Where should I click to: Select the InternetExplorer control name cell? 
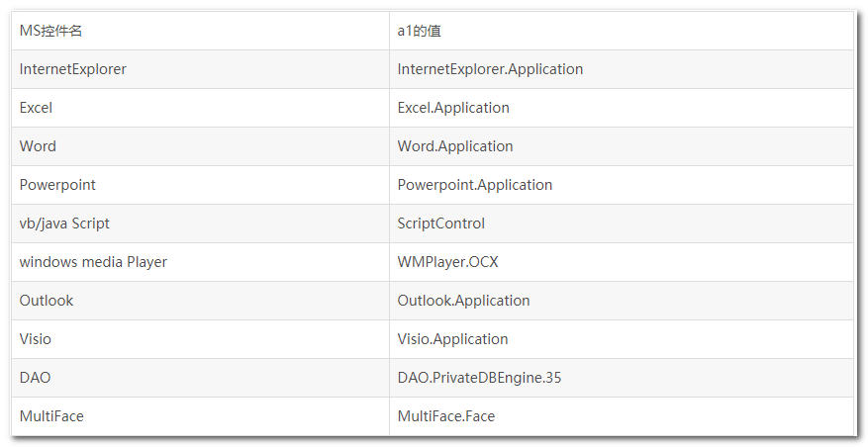coord(73,69)
